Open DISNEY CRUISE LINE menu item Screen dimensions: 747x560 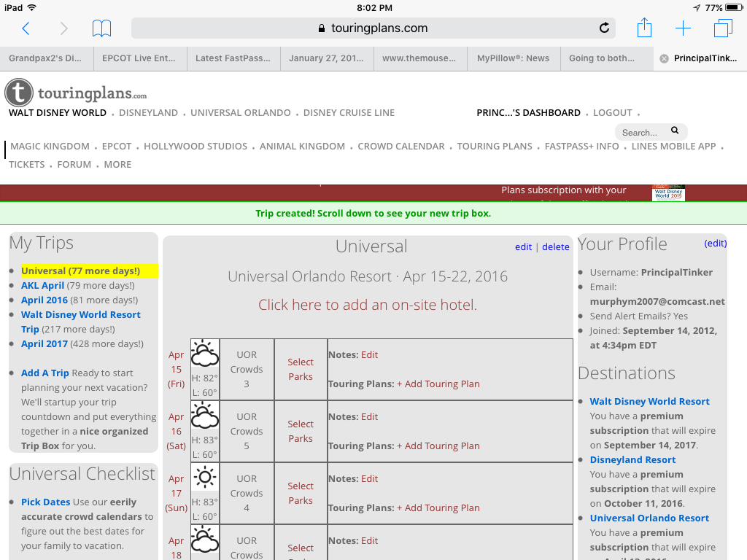pos(349,113)
